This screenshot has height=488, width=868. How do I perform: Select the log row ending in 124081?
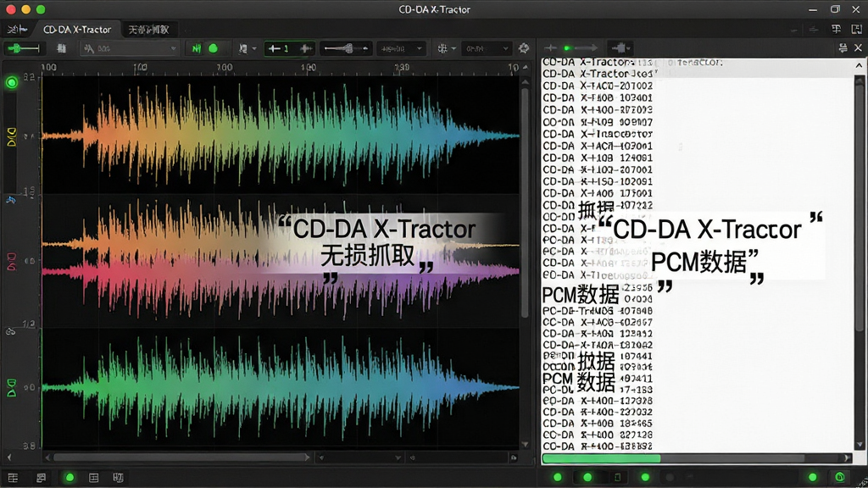point(598,158)
